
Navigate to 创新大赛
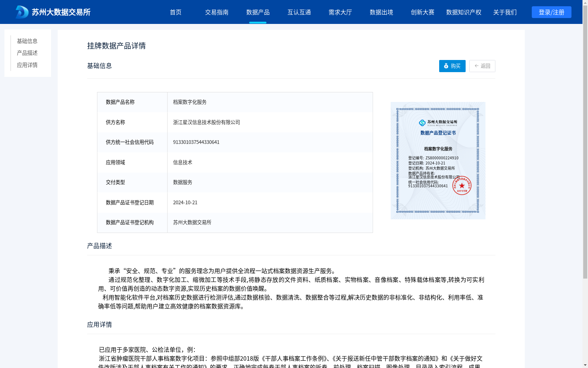point(423,12)
